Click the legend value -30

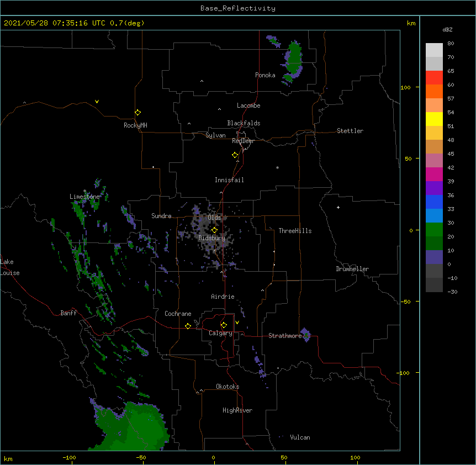point(452,292)
